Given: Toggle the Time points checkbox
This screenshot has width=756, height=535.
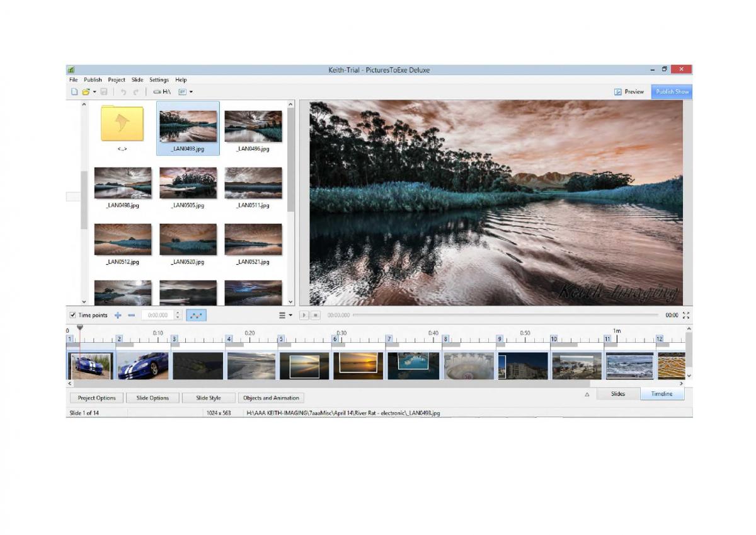Looking at the screenshot, I should [73, 315].
